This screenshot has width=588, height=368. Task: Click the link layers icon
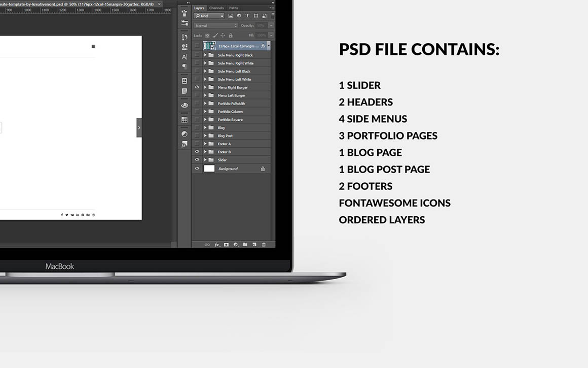(x=207, y=245)
